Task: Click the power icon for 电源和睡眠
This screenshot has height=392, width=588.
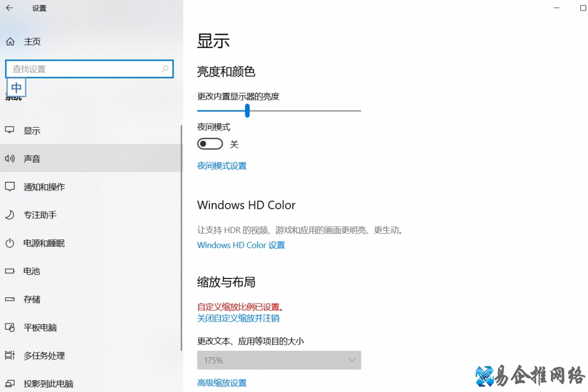Action: tap(9, 243)
